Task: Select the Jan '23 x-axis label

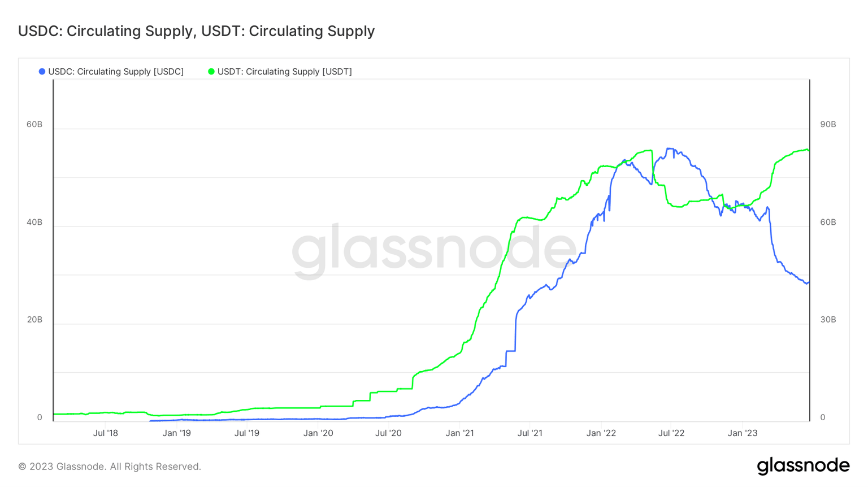Action: pyautogui.click(x=743, y=433)
